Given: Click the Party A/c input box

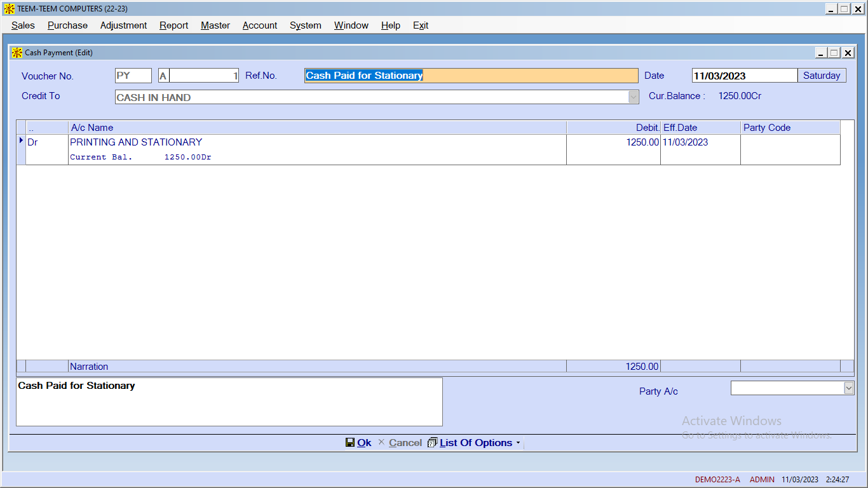Looking at the screenshot, I should click(787, 388).
